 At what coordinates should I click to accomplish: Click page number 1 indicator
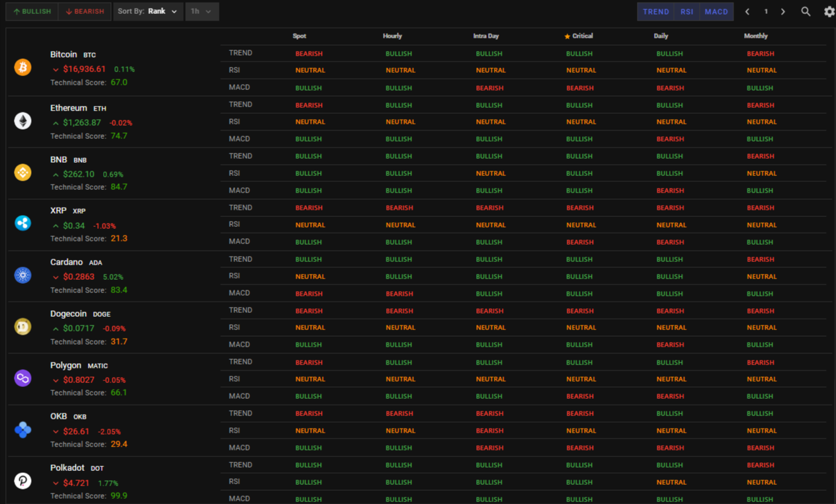point(766,11)
